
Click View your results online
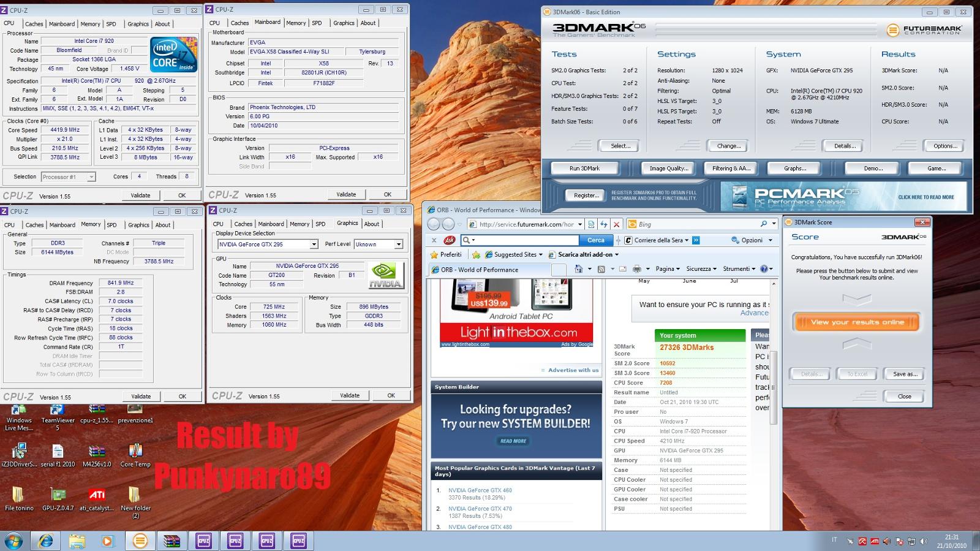point(857,322)
